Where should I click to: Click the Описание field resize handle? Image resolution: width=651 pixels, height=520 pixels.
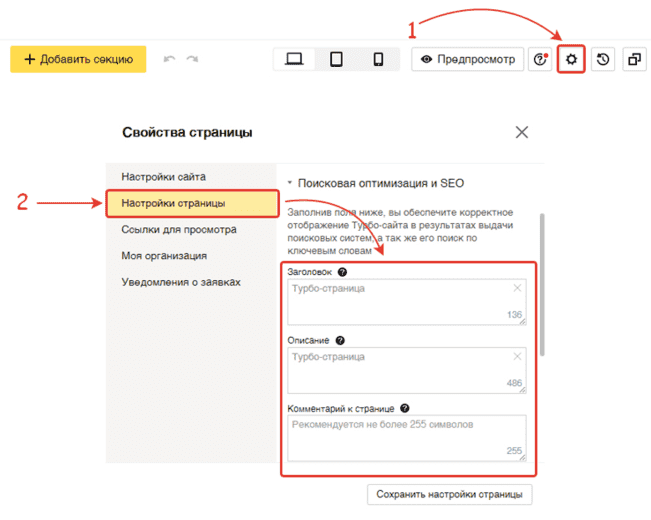tap(523, 390)
